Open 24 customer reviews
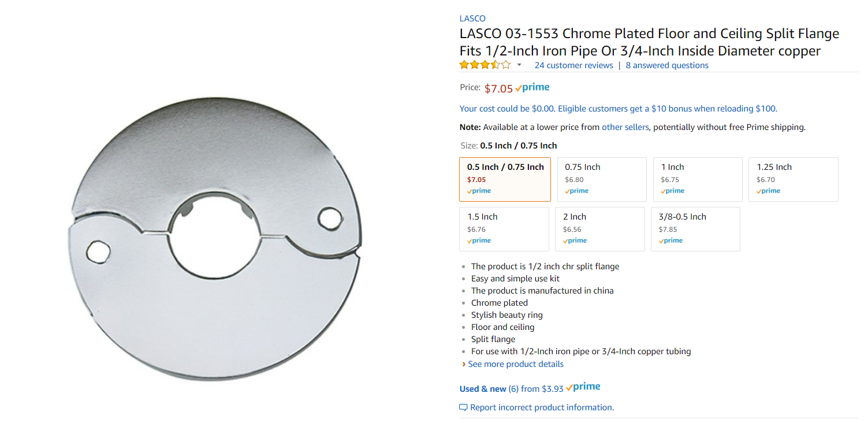The width and height of the screenshot is (868, 423). 574,65
